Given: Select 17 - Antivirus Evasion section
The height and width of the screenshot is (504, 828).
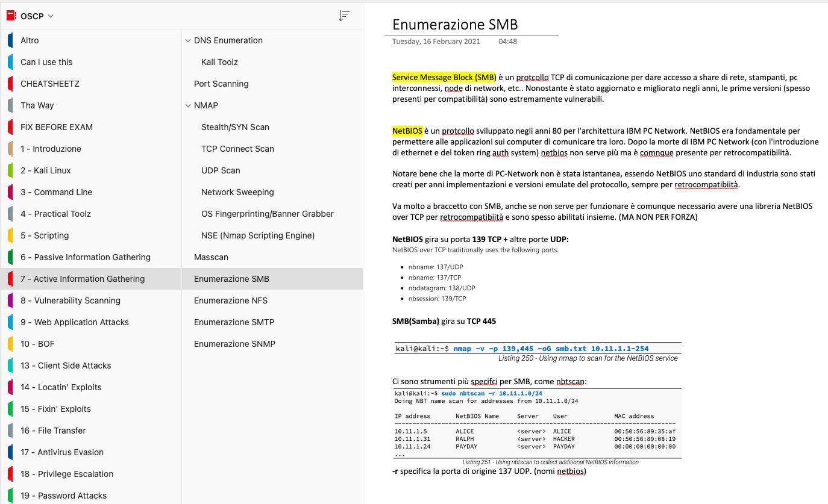Looking at the screenshot, I should pos(91,452).
